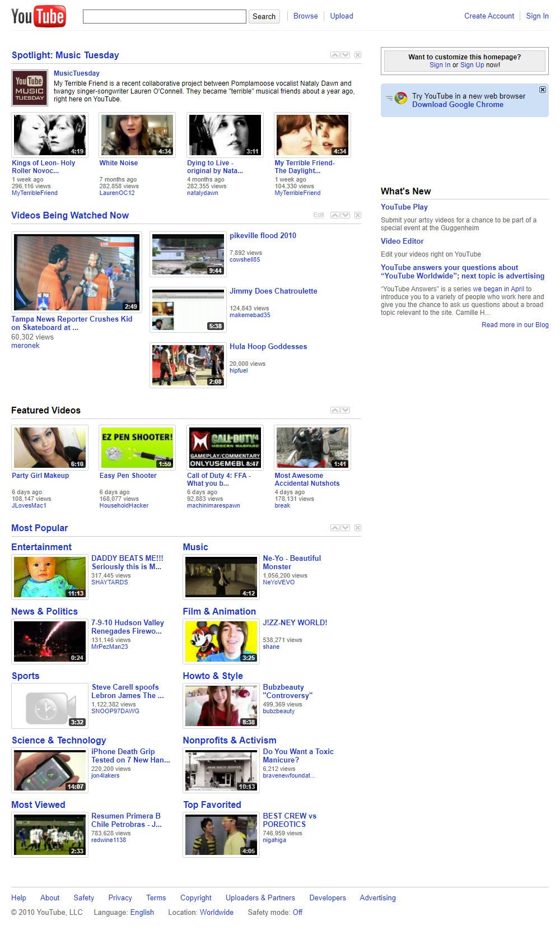Open the Call of Duty 4 gameplay thumbnail
Screen dimensions: 560x930
pos(225,448)
